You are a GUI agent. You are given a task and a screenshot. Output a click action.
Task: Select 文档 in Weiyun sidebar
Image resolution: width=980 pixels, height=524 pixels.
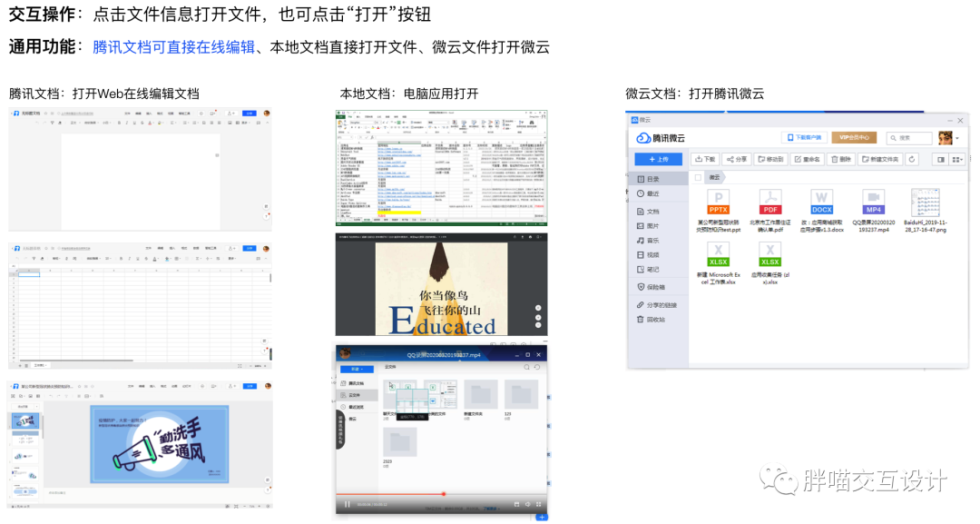tap(658, 212)
